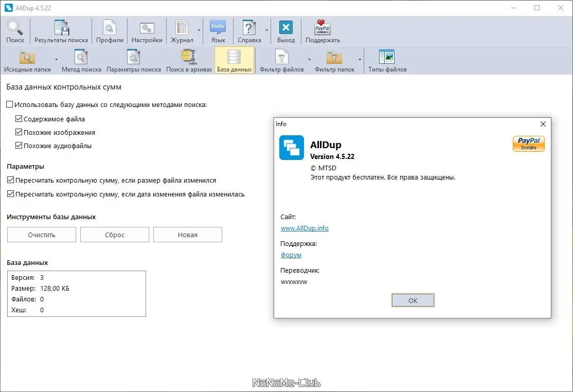Open Исходные папки source folders
The image size is (573, 392).
click(x=27, y=61)
